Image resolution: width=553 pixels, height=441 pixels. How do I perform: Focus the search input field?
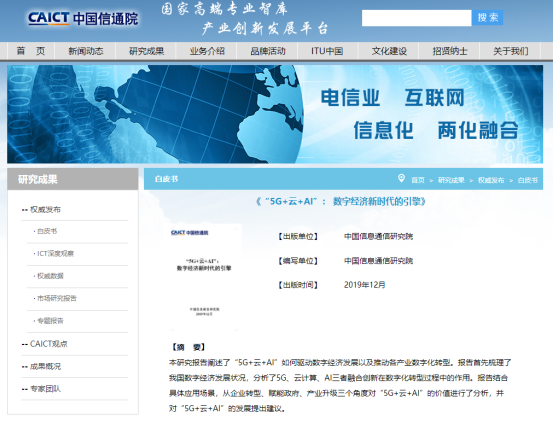point(417,18)
